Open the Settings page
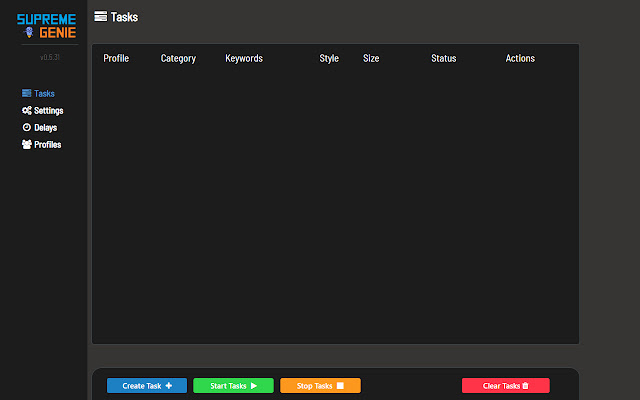Image resolution: width=640 pixels, height=400 pixels. click(x=42, y=111)
